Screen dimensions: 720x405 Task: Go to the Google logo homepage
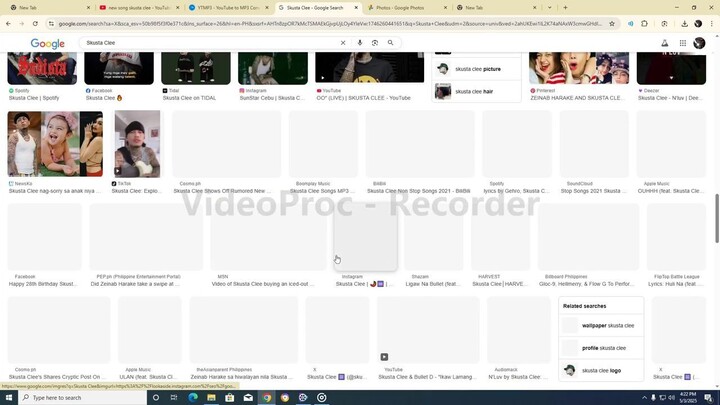click(x=48, y=44)
